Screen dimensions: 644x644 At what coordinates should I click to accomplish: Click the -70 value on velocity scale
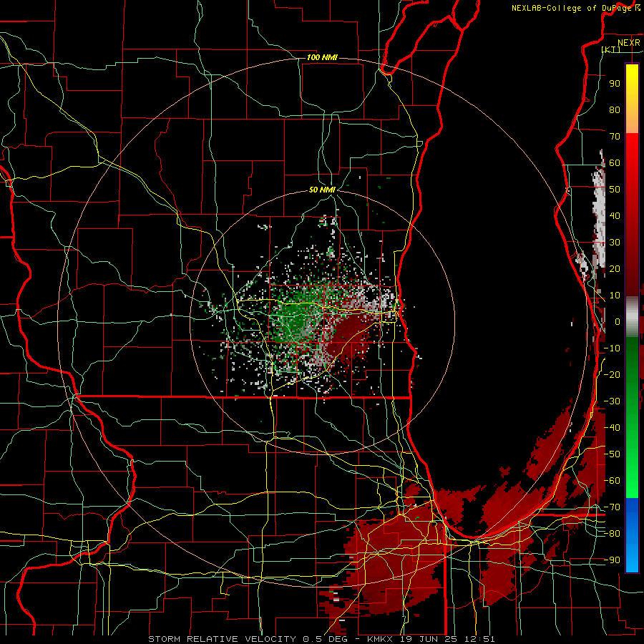click(x=612, y=507)
